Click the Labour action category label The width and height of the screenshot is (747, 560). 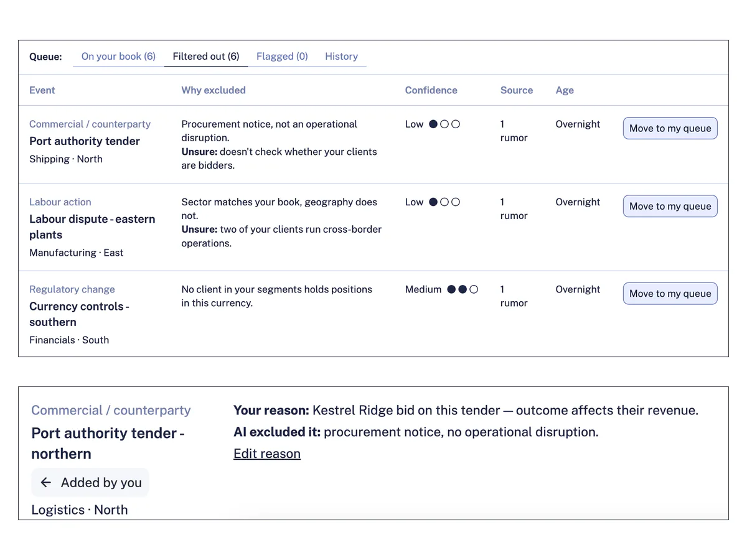point(60,202)
